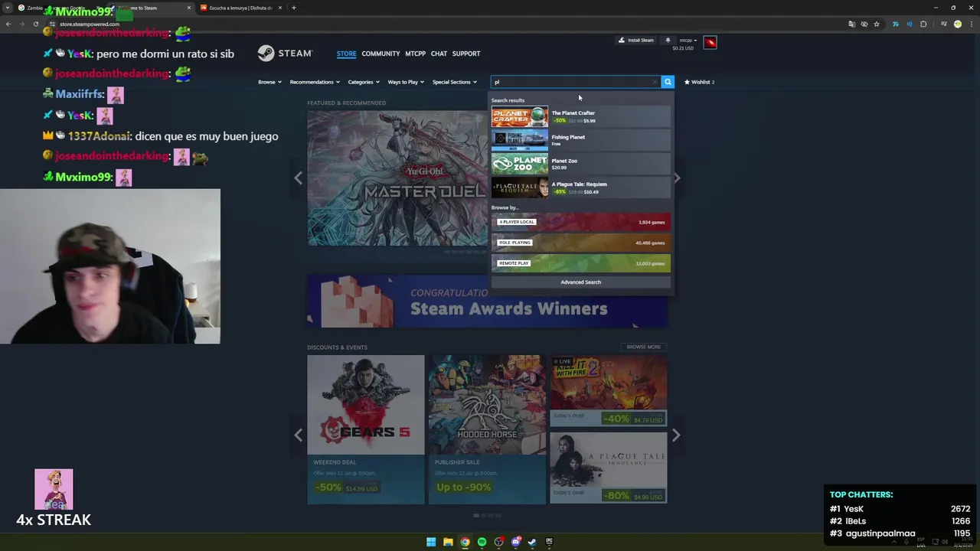Open the Chrome three-dot menu
Image resolution: width=980 pixels, height=551 pixels.
click(972, 24)
